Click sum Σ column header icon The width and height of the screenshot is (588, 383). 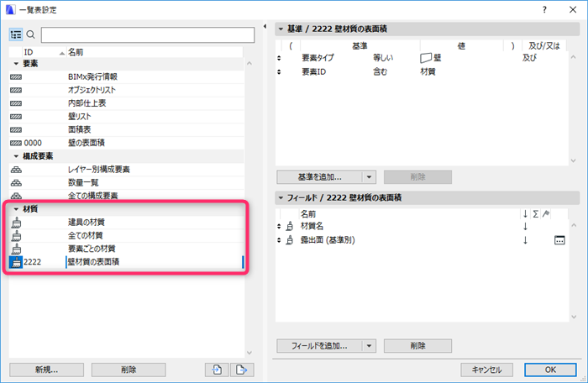[536, 214]
